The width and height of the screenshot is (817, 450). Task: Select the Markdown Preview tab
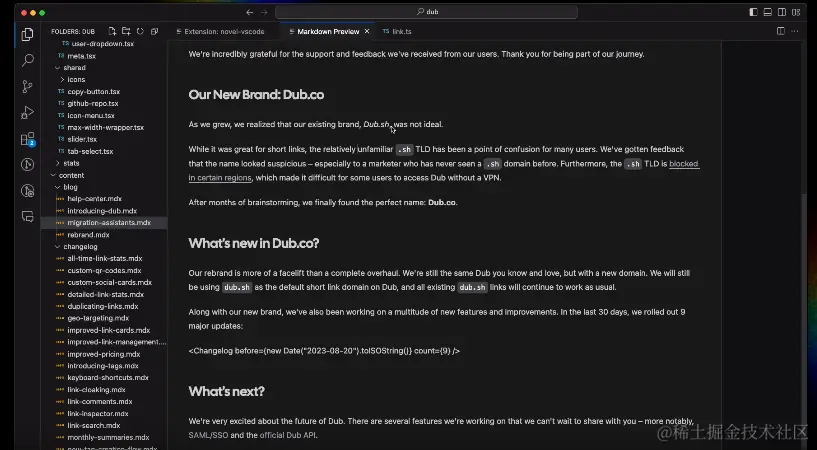tap(328, 31)
